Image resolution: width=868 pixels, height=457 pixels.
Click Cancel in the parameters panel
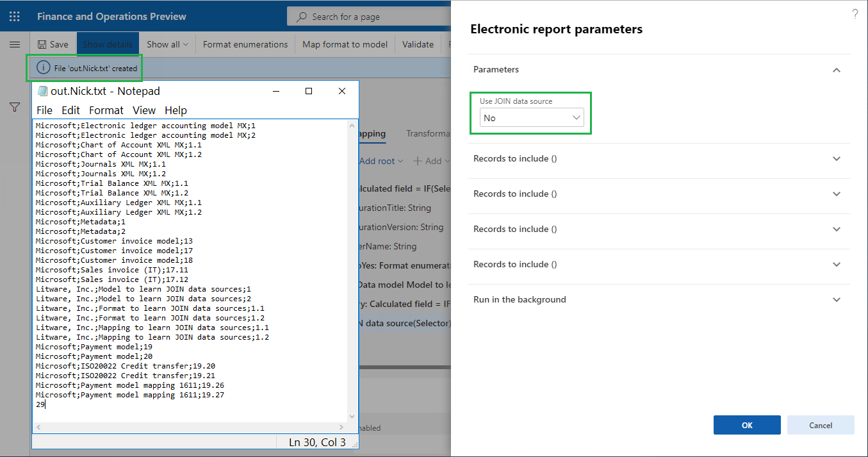tap(821, 425)
